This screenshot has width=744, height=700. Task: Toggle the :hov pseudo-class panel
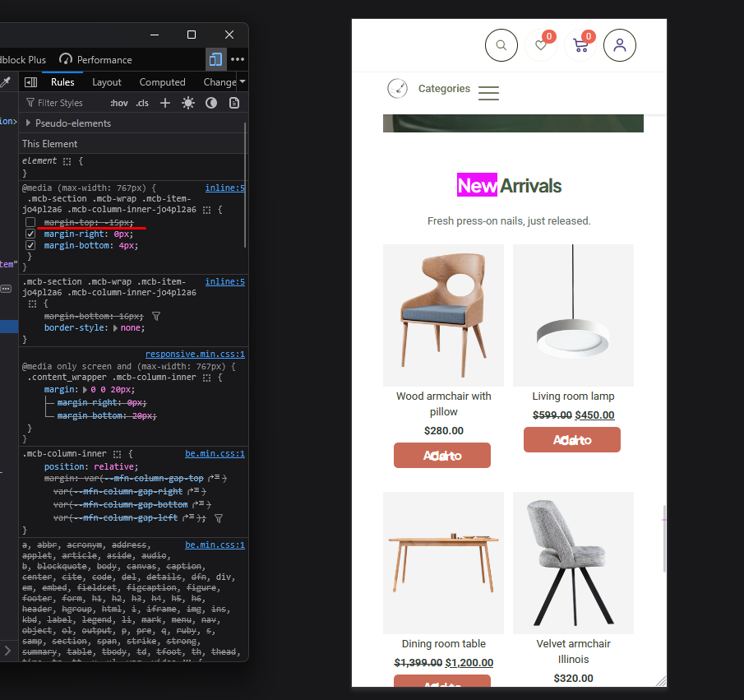point(119,103)
